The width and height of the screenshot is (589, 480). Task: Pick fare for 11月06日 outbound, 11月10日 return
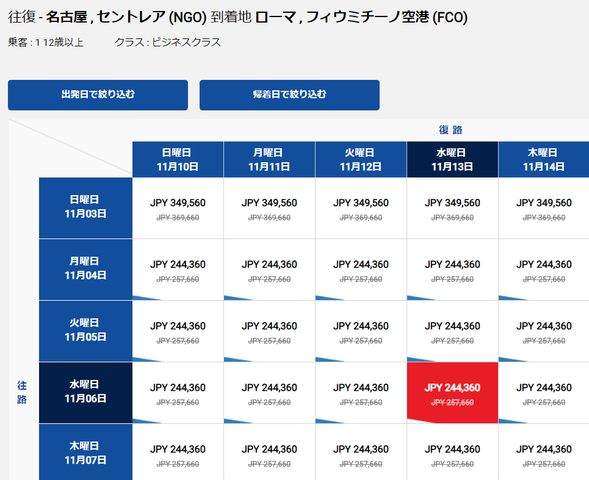tap(178, 392)
